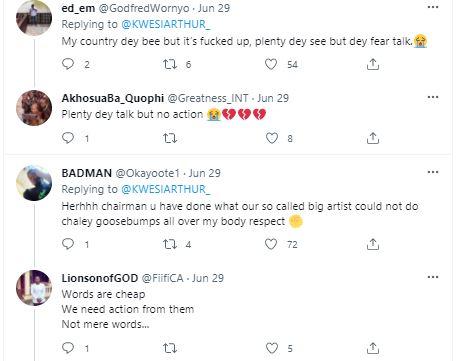This screenshot has height=361, width=462.
Task: Like AkhosuaBa_Quophi's tweet with 8 likes
Action: click(x=272, y=138)
